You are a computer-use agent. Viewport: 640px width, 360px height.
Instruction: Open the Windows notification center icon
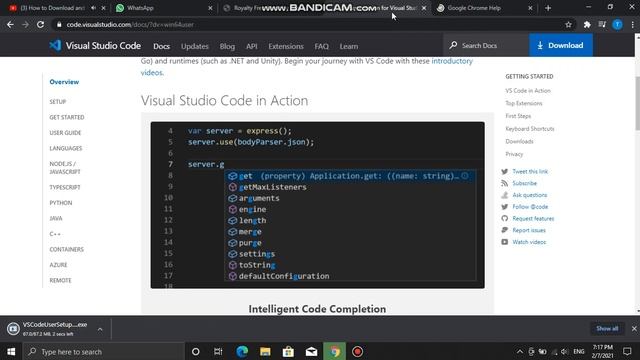[x=627, y=351]
